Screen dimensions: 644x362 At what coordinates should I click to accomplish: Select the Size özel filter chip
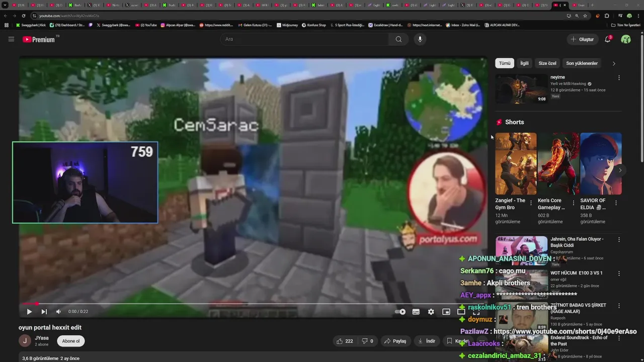(x=547, y=63)
